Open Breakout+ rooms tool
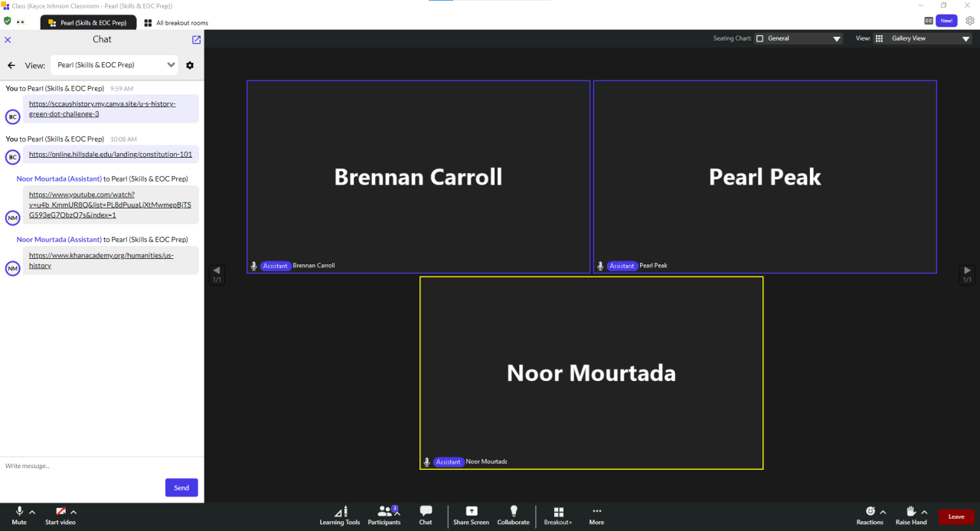The image size is (980, 531). pos(558,515)
